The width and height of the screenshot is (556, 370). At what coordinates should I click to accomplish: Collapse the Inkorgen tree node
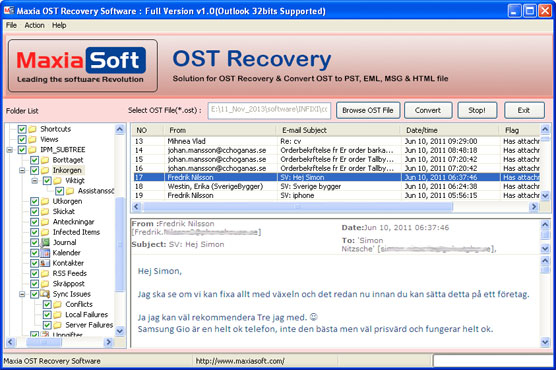22,170
